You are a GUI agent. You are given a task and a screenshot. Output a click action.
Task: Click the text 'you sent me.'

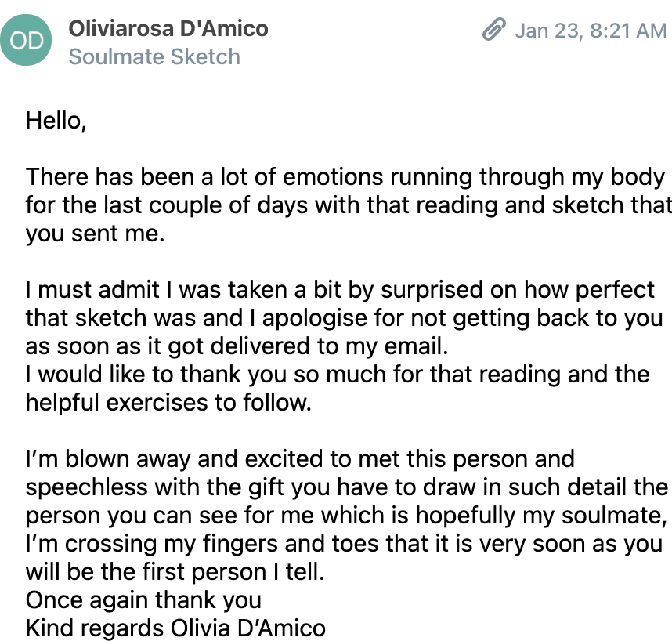point(95,234)
